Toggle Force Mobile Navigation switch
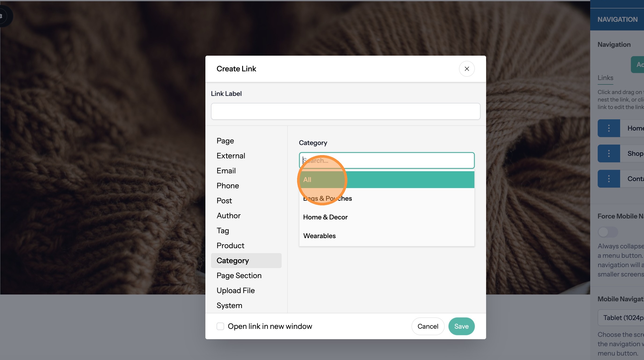 tap(608, 232)
